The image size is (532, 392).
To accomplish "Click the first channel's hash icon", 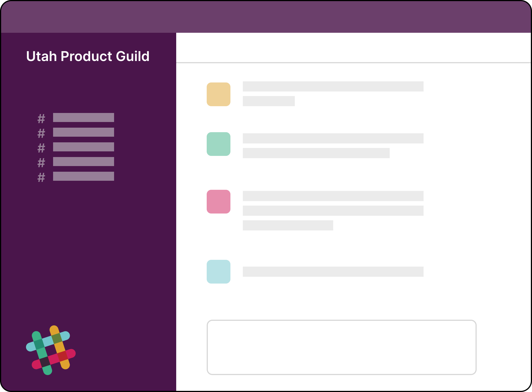I will tap(41, 119).
